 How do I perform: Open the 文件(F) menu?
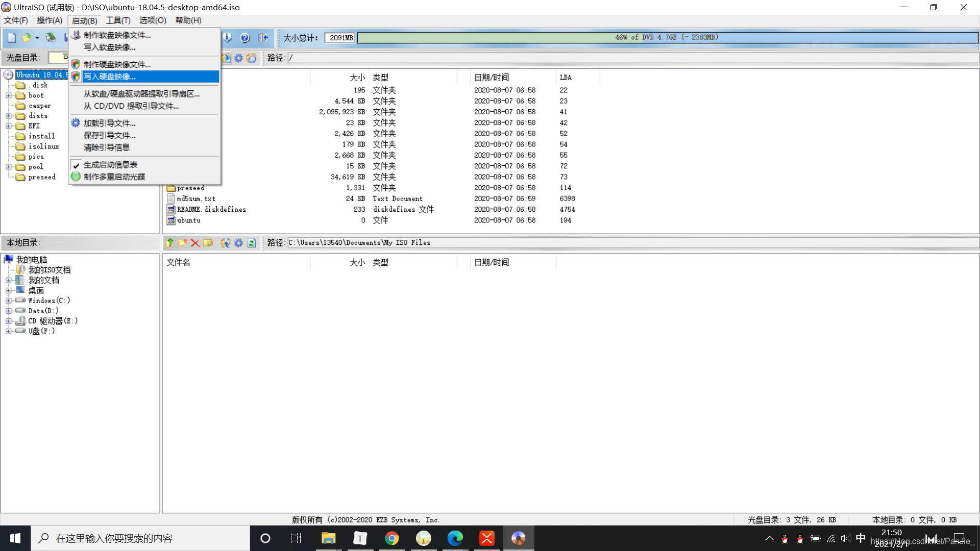pos(16,20)
